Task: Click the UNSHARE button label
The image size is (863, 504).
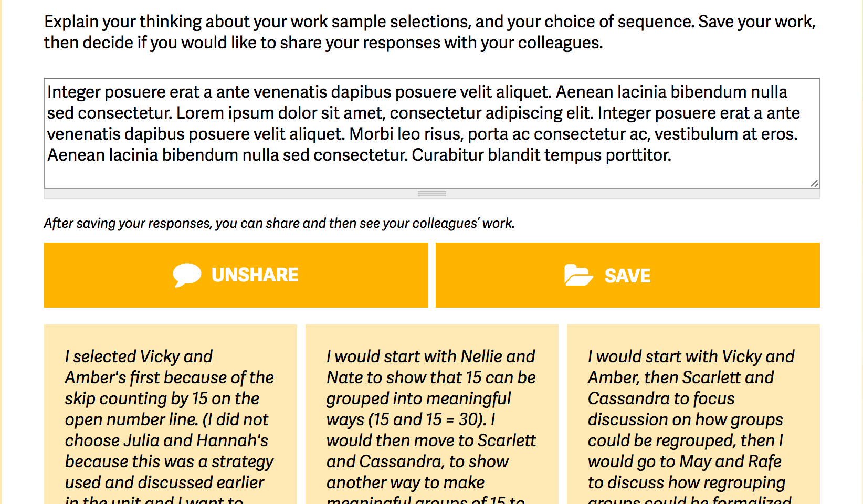Action: tap(255, 275)
